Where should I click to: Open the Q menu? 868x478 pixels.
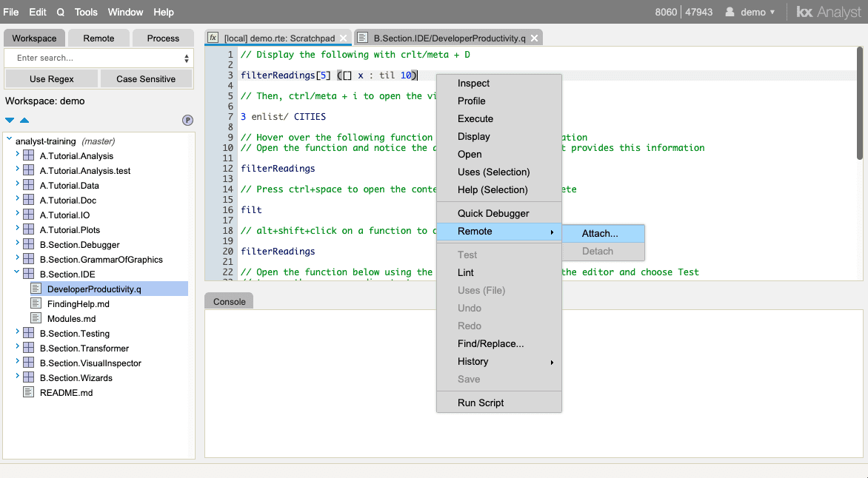click(60, 12)
